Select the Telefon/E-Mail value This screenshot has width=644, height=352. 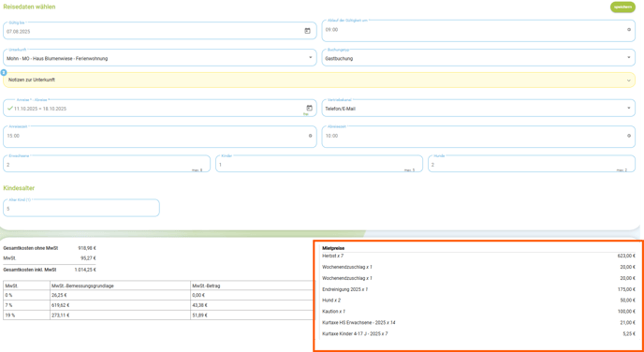(340, 109)
